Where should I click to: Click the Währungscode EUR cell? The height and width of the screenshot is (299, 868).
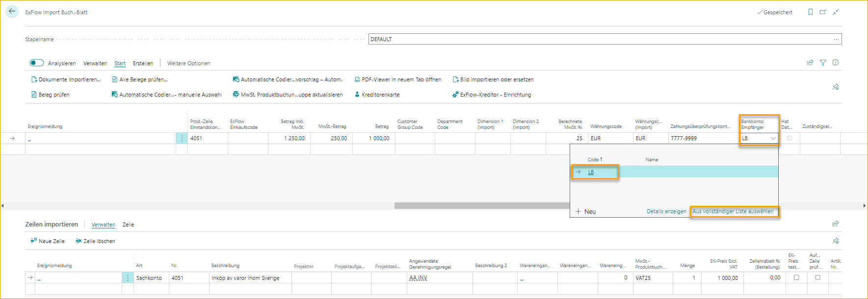(x=610, y=138)
